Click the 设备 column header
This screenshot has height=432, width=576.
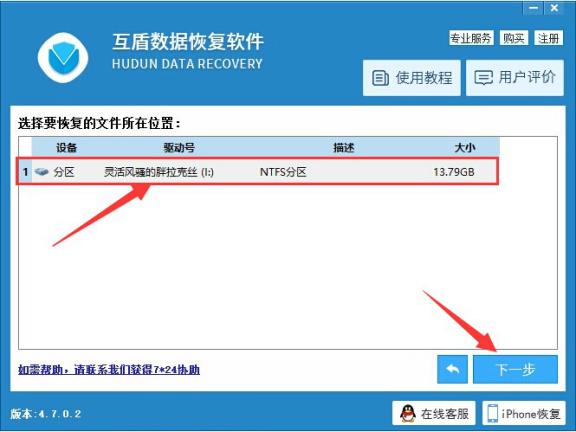coord(66,148)
